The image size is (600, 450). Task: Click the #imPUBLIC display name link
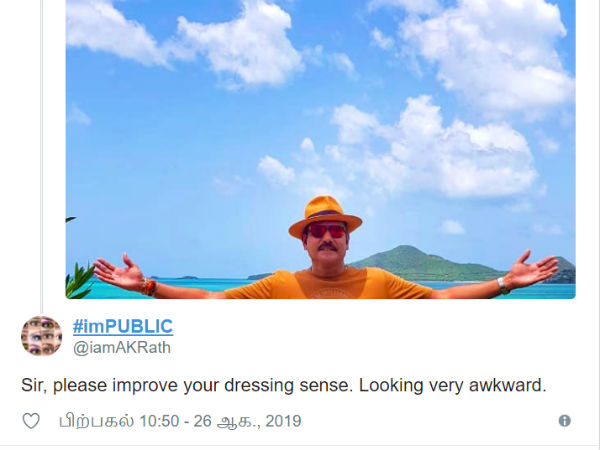click(x=123, y=326)
